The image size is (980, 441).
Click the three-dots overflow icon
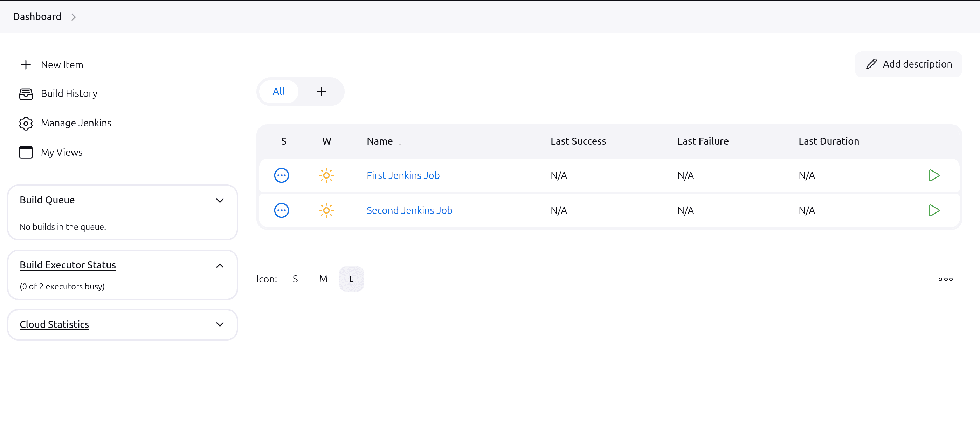click(x=945, y=279)
